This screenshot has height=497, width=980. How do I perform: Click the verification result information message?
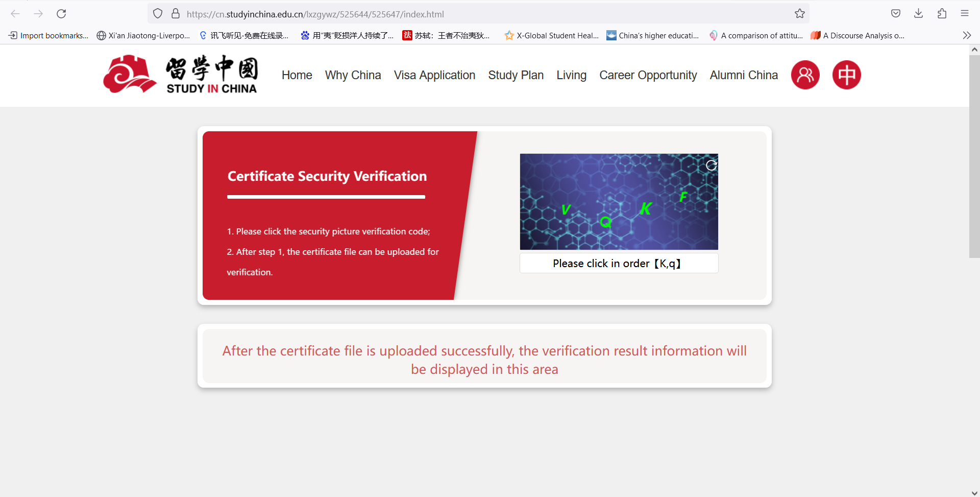point(484,360)
